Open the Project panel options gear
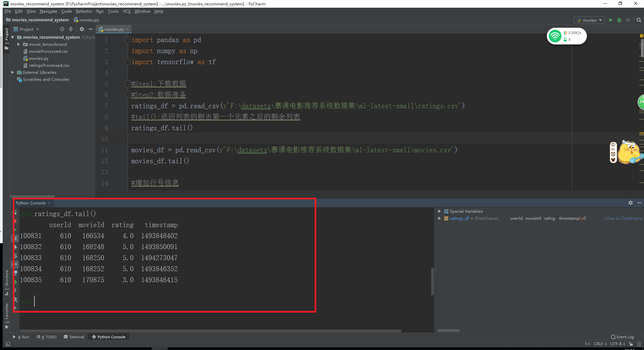The height and width of the screenshot is (350, 644). pos(82,29)
